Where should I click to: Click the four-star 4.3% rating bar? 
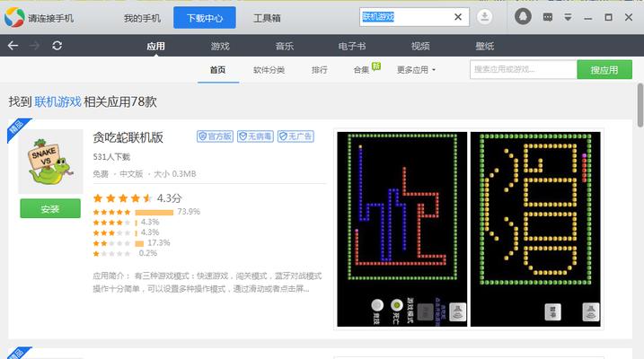click(136, 223)
